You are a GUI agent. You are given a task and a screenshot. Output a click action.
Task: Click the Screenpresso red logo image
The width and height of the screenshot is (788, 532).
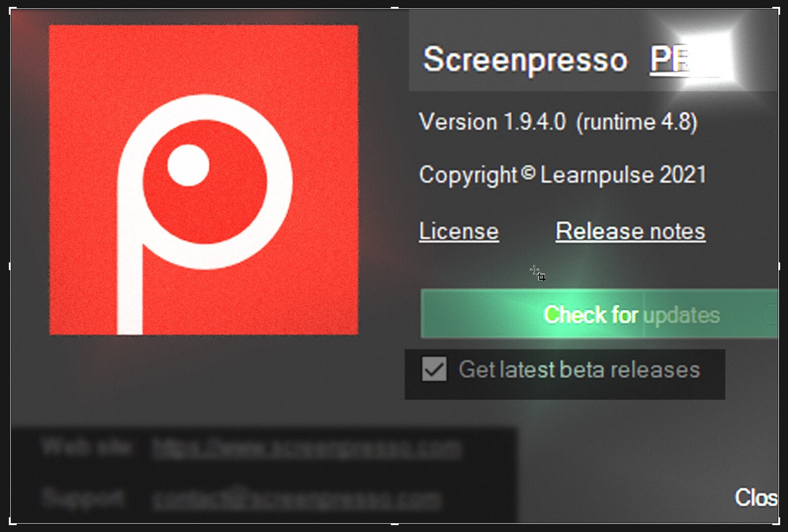(203, 180)
